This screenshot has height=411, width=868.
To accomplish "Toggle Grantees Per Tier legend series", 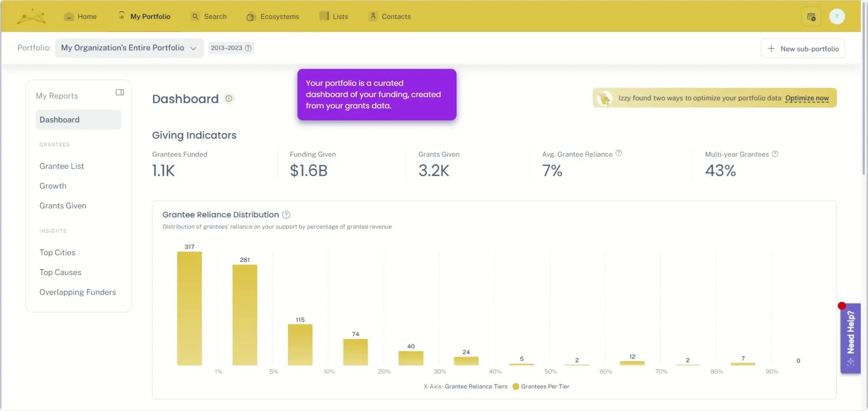I will tap(541, 387).
